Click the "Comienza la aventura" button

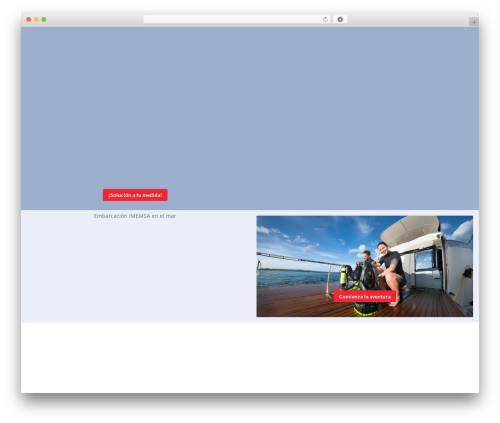365,296
